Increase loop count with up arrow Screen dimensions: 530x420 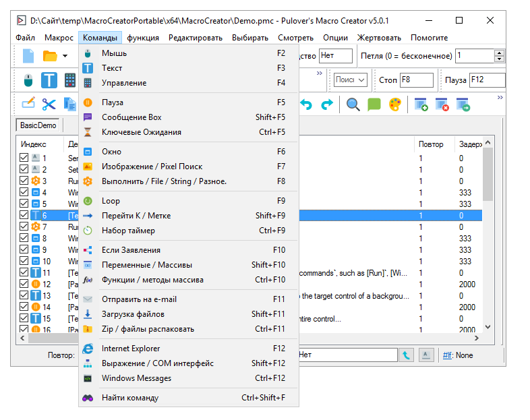[499, 53]
